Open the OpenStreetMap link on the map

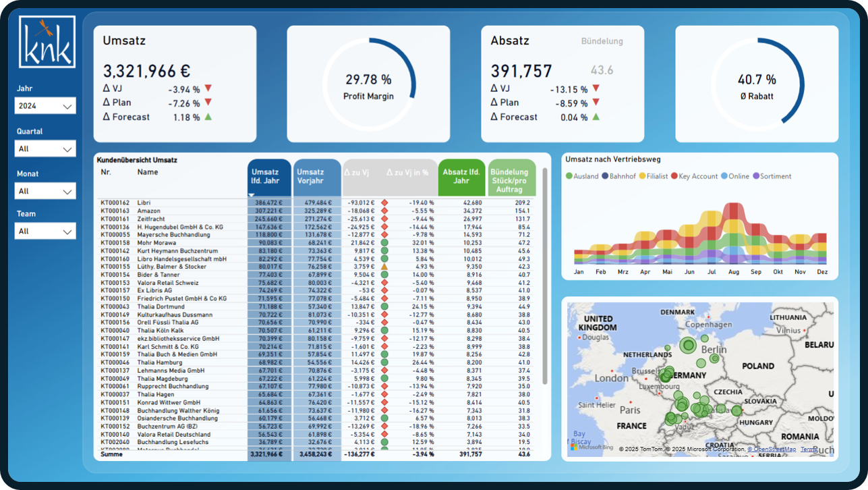772,449
